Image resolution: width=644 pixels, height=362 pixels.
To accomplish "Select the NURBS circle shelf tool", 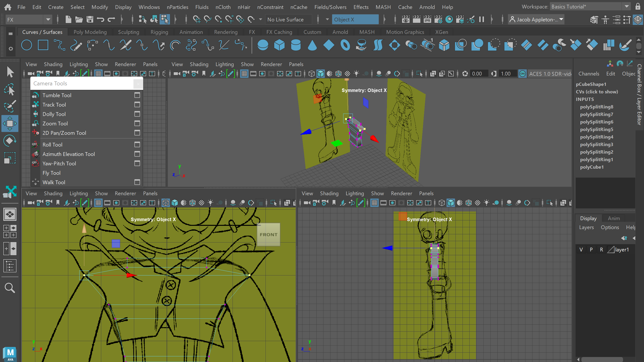I will [x=27, y=45].
